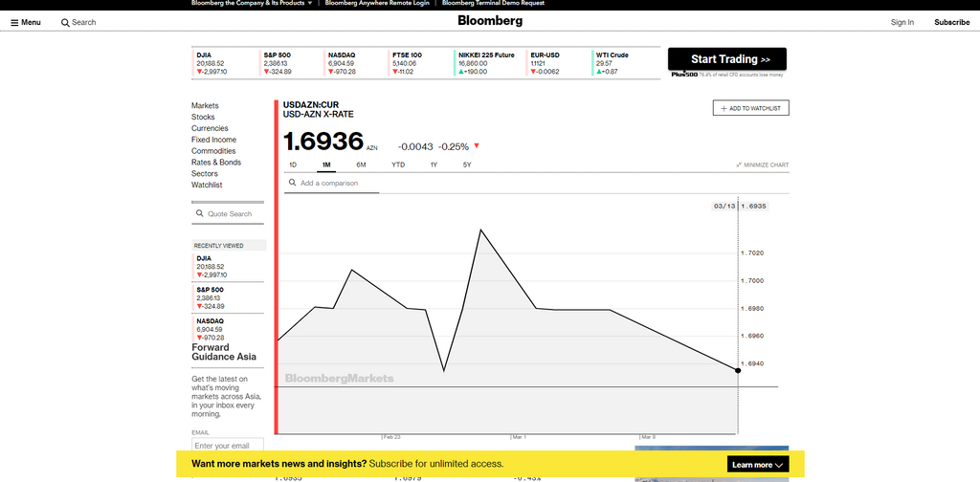
Task: Click the Subscribe link
Action: pyautogui.click(x=952, y=23)
